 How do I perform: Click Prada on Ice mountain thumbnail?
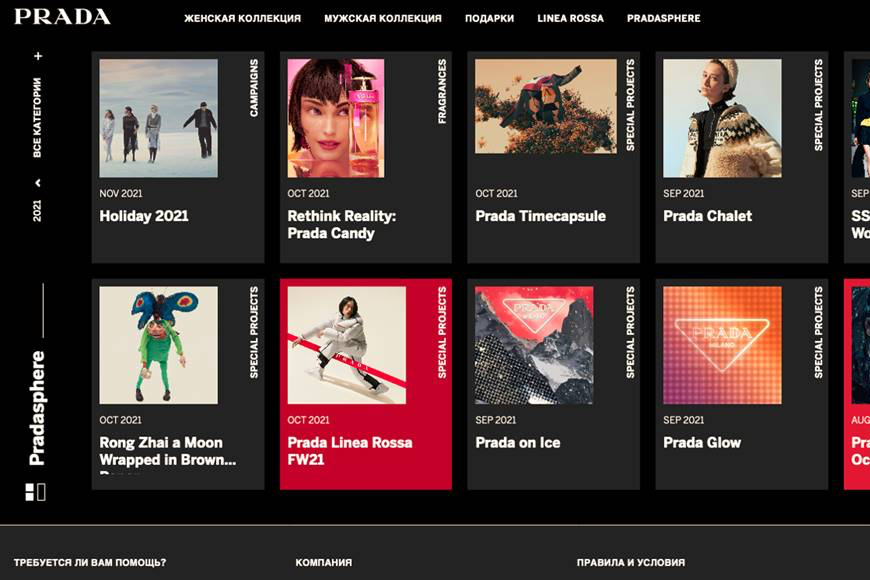534,345
